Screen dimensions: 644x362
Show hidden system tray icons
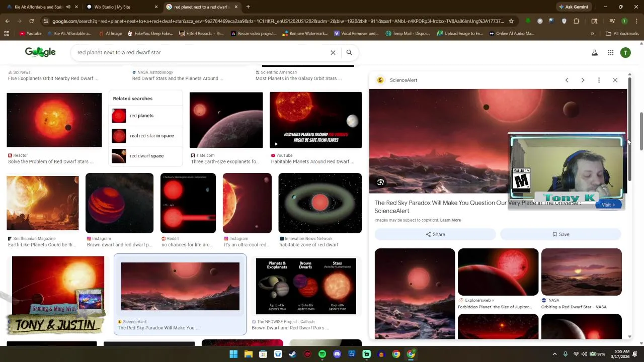tap(554, 354)
